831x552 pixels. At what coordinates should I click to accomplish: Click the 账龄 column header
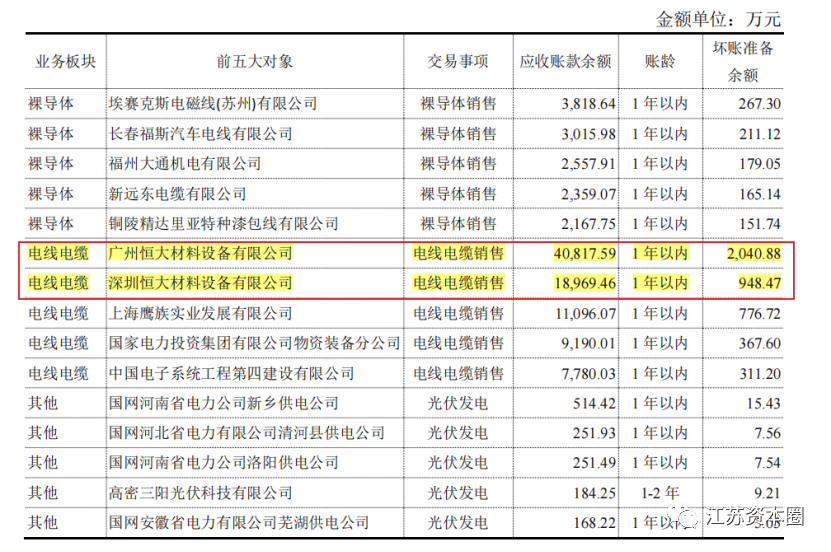660,61
